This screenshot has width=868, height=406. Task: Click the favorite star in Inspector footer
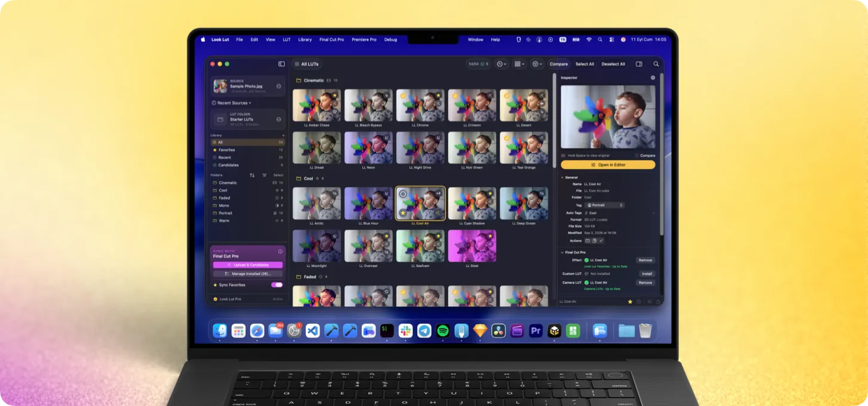(x=630, y=302)
